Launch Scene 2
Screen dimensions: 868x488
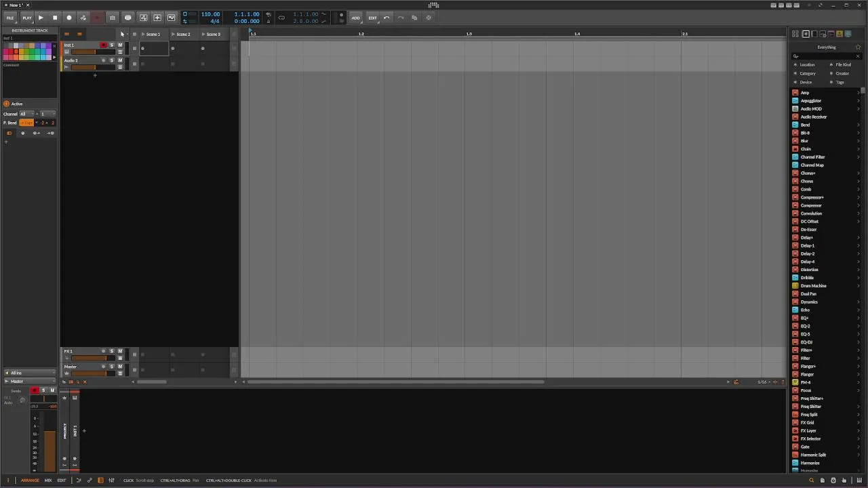(173, 34)
